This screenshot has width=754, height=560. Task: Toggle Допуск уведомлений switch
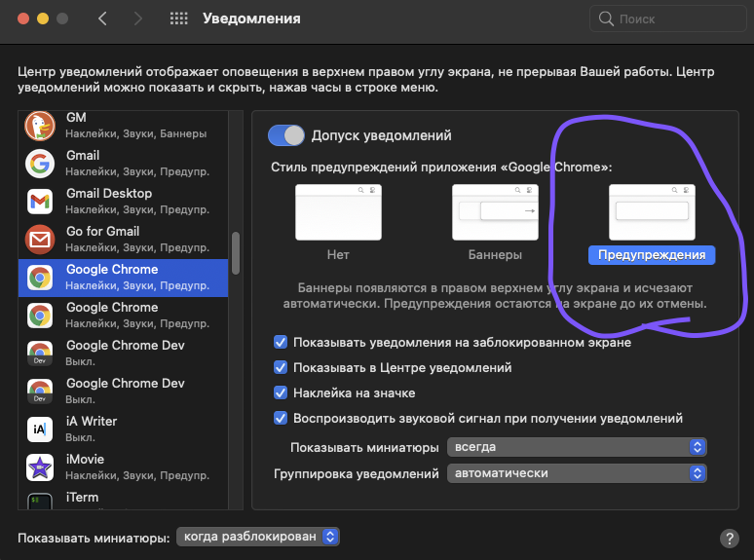(x=286, y=135)
